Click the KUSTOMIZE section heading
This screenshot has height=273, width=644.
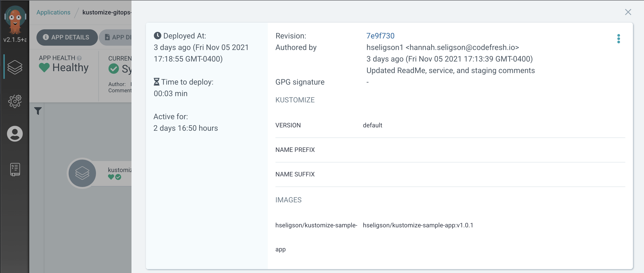tap(295, 100)
